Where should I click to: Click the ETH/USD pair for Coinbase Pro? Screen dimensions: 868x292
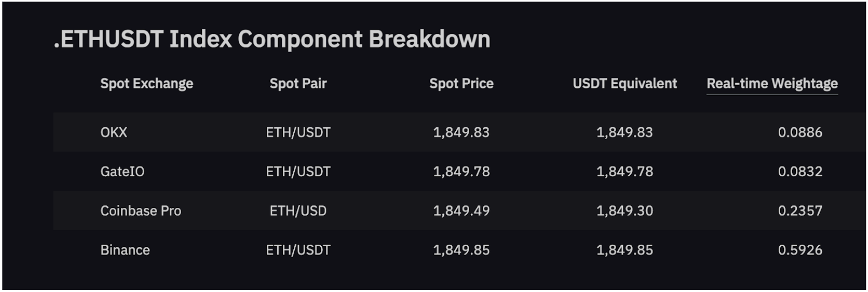(x=298, y=211)
